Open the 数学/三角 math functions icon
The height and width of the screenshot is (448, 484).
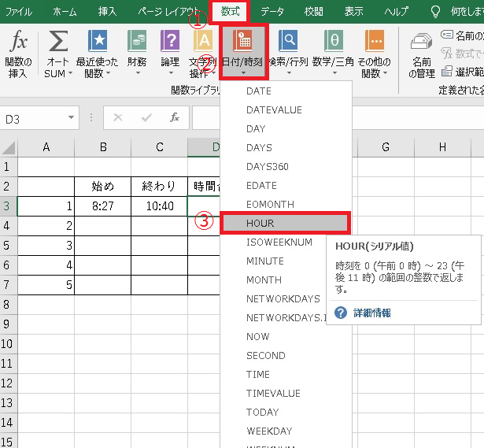[334, 41]
